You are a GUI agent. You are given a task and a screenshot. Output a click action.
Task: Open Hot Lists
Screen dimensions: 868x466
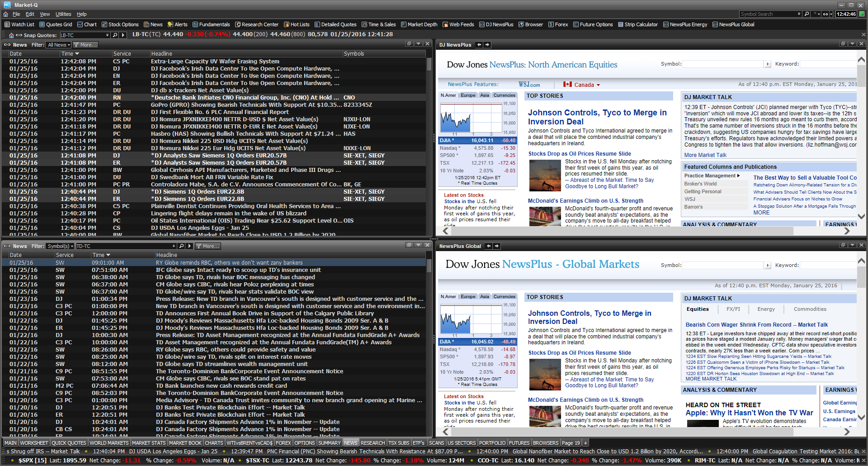(296, 24)
